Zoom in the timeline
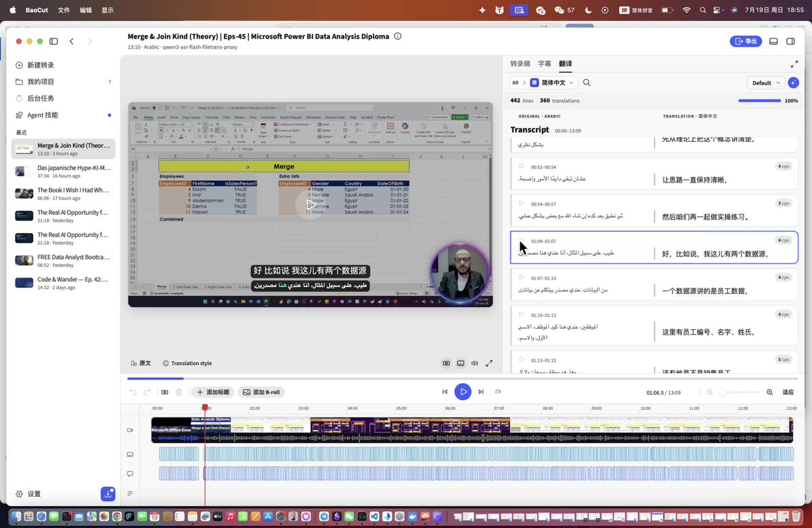Viewport: 812px width, 528px height. [769, 392]
